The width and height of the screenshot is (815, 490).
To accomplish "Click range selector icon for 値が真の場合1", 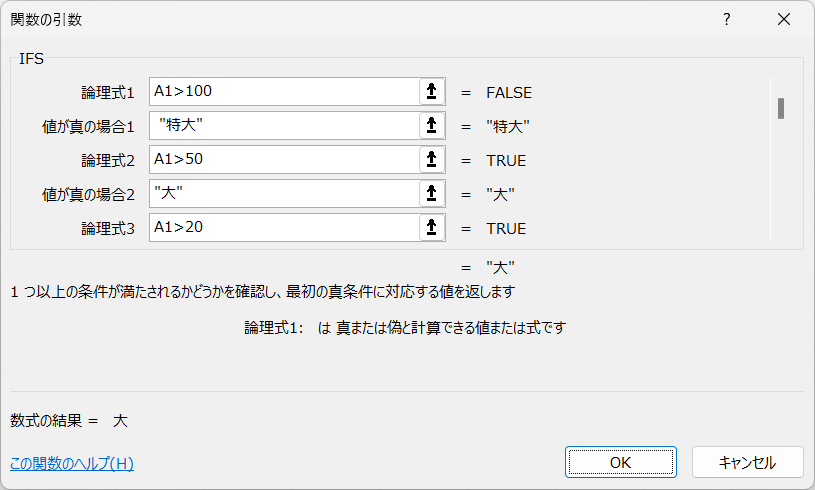I will tap(431, 126).
